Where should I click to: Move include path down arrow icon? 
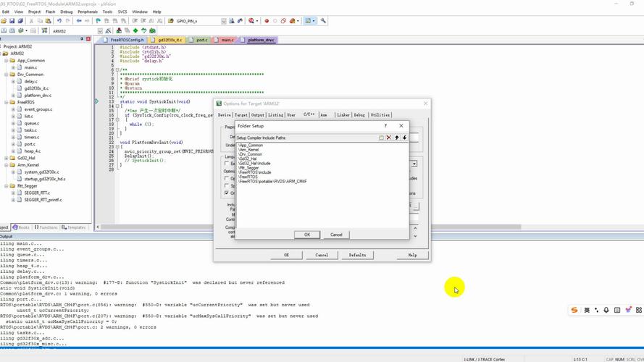(x=404, y=138)
